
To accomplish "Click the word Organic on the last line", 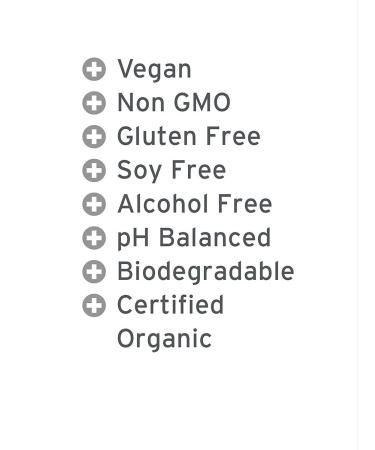I will [164, 340].
